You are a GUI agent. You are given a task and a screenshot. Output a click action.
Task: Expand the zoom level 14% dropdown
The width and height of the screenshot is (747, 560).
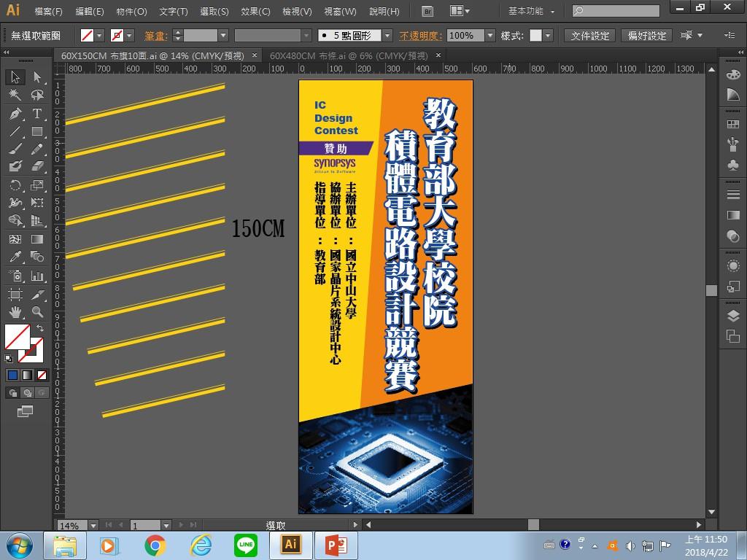coord(93,525)
